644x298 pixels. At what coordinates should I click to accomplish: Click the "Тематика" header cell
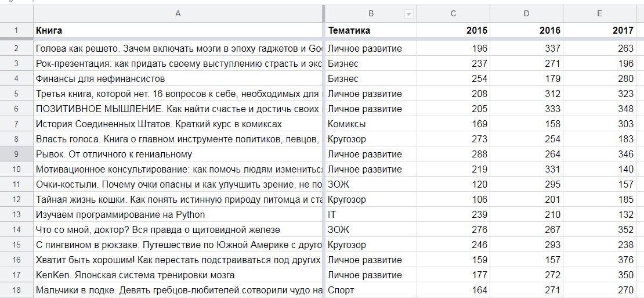[x=370, y=30]
